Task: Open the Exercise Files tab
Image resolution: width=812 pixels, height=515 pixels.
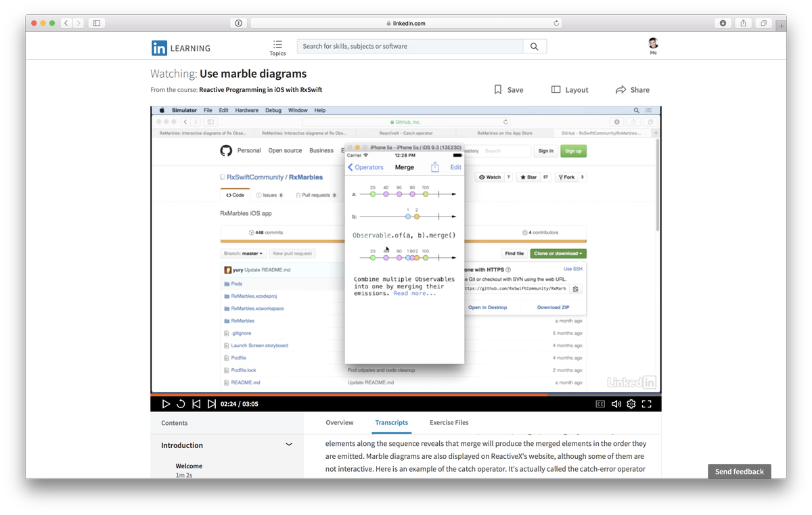Action: click(449, 422)
